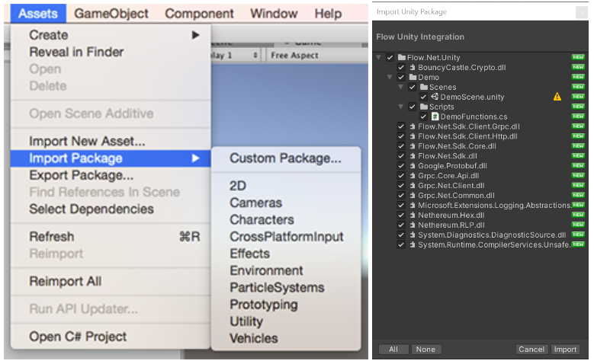Open the Help menu
The height and width of the screenshot is (364, 594).
[x=328, y=14]
